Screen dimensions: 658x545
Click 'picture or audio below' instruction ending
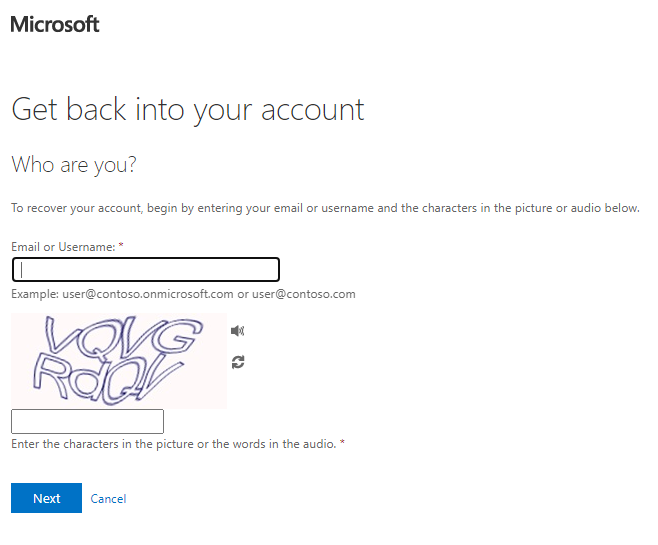point(580,208)
